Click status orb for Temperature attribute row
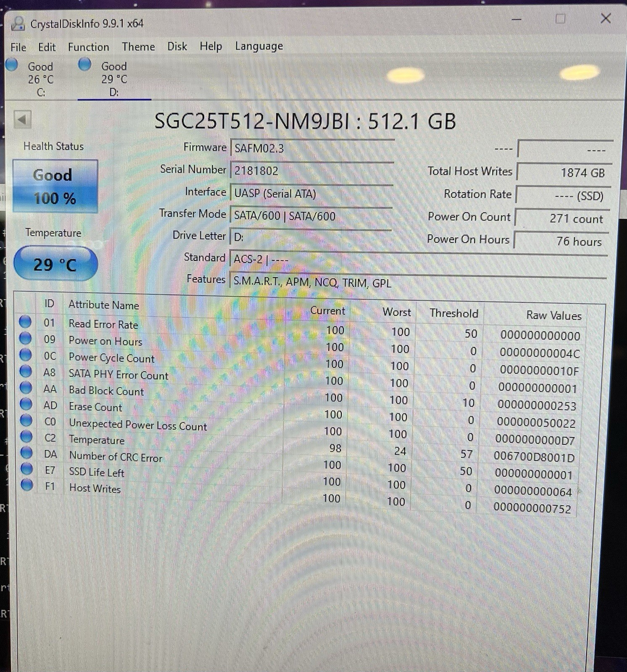 (26, 436)
